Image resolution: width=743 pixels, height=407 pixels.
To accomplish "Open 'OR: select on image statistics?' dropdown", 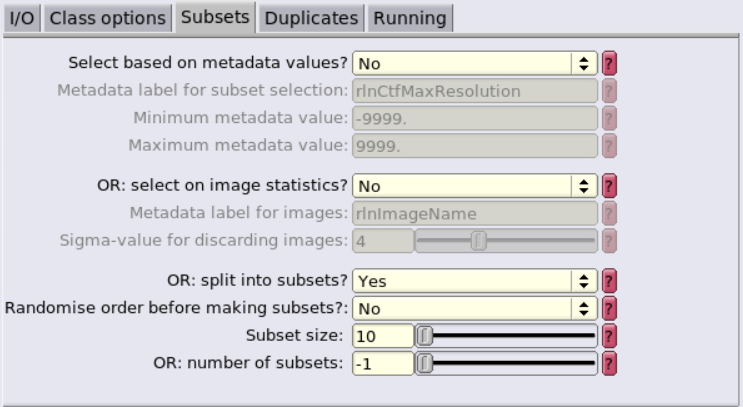I will (x=475, y=186).
